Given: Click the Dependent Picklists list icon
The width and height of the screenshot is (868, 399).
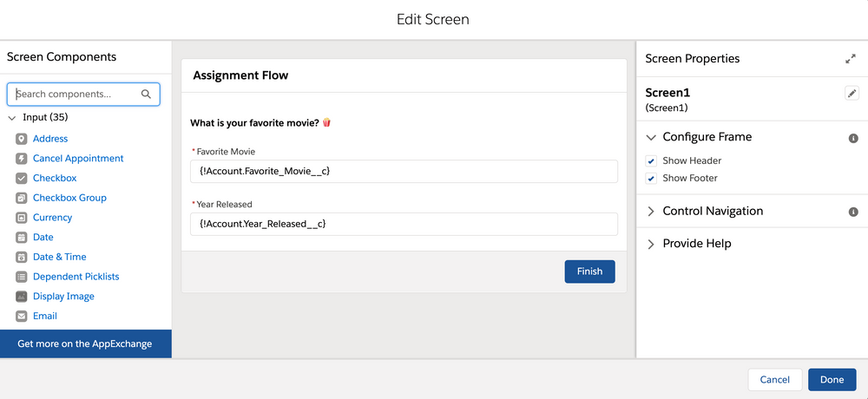Looking at the screenshot, I should click(22, 276).
